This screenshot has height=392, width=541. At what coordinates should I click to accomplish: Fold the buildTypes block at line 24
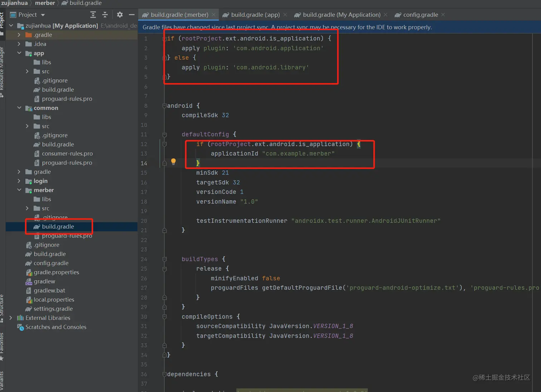point(164,259)
